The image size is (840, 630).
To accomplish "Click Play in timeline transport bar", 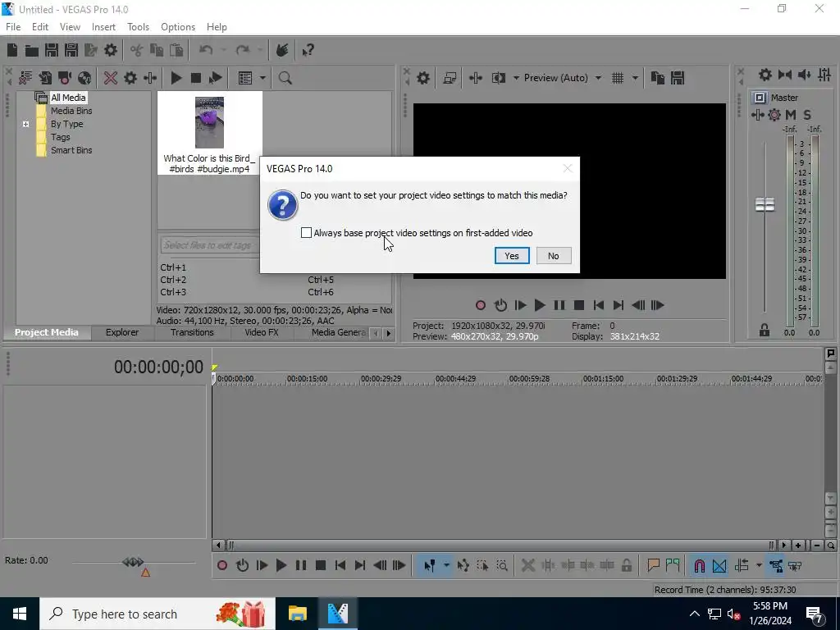I will [x=281, y=566].
